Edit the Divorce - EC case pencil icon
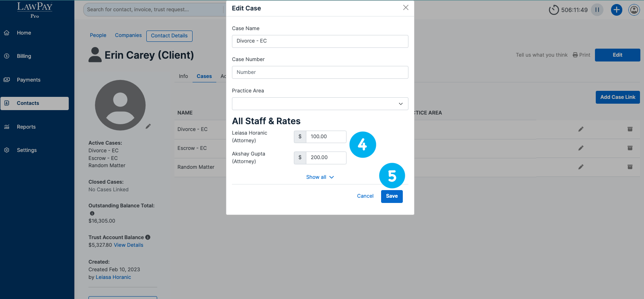644x299 pixels. click(x=580, y=129)
